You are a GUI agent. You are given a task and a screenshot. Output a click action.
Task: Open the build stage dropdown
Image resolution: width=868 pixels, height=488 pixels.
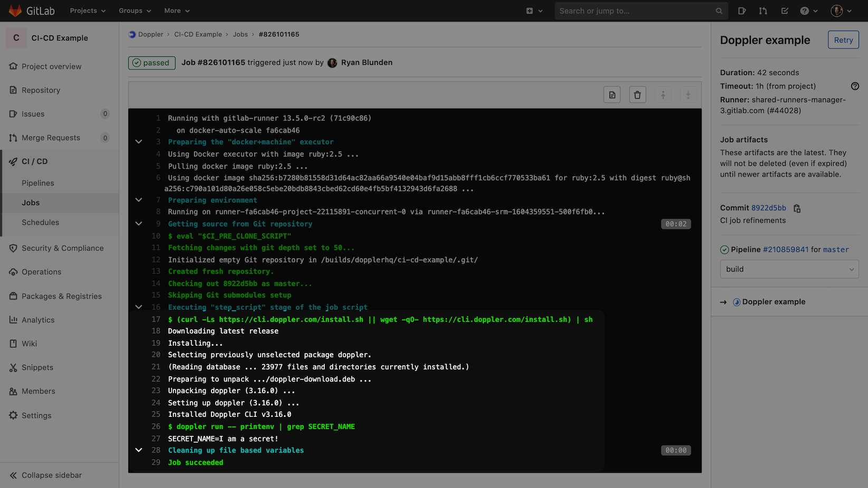(789, 269)
